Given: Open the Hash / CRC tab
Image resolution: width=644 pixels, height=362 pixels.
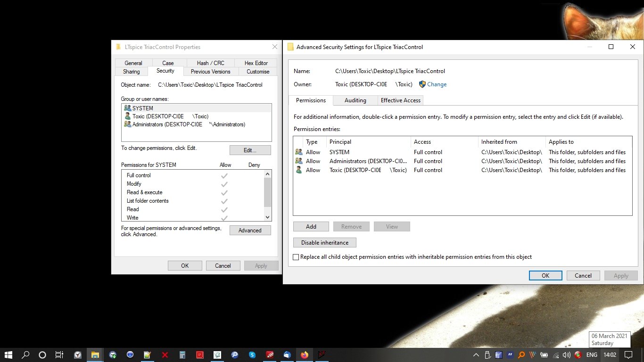Looking at the screenshot, I should [211, 63].
